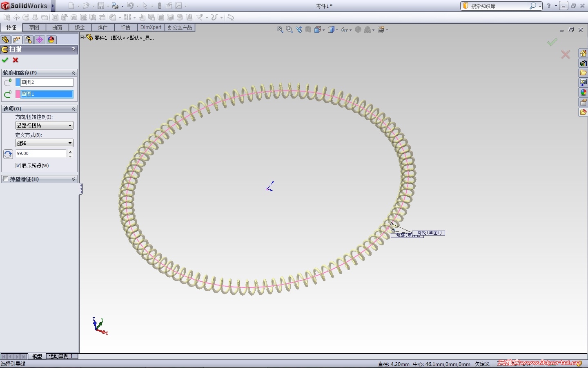
Task: Collapse the 选项(O) section
Action: [73, 109]
